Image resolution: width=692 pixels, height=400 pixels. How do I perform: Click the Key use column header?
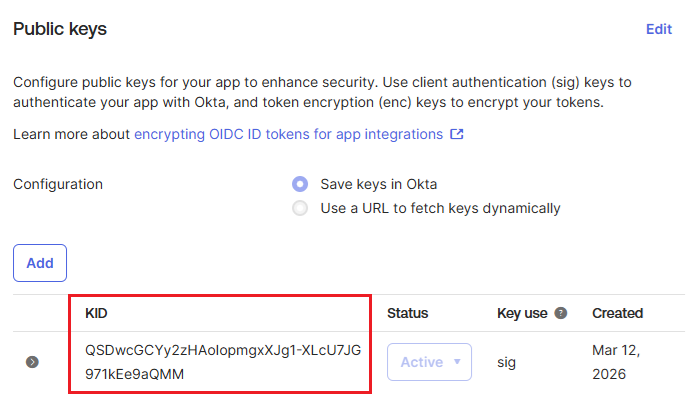522,313
